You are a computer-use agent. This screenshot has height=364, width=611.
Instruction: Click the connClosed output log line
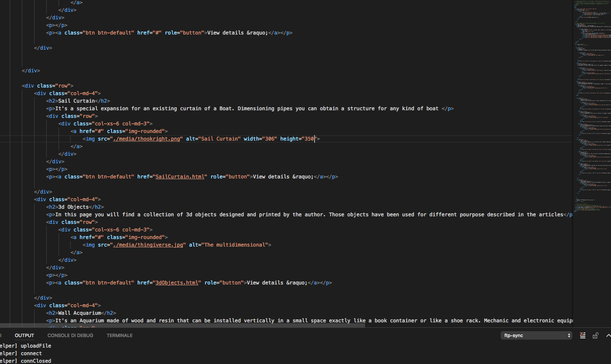(36, 361)
